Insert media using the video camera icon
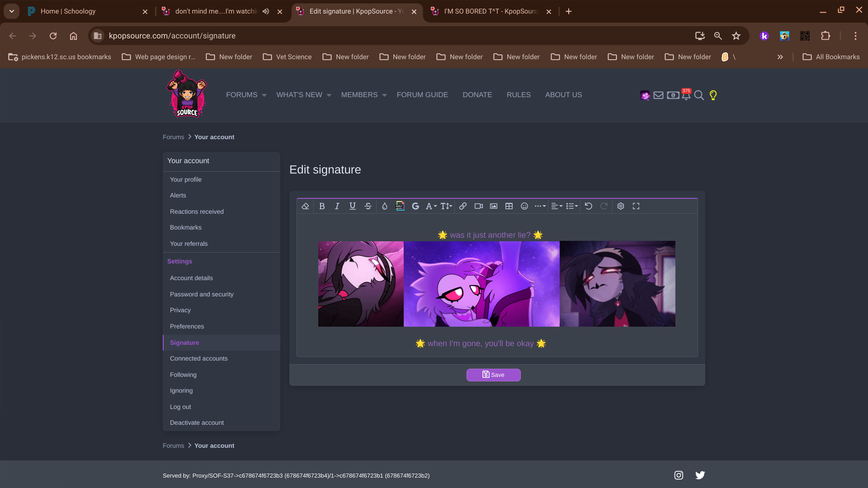Screen dimensions: 868x488 (x=479, y=206)
